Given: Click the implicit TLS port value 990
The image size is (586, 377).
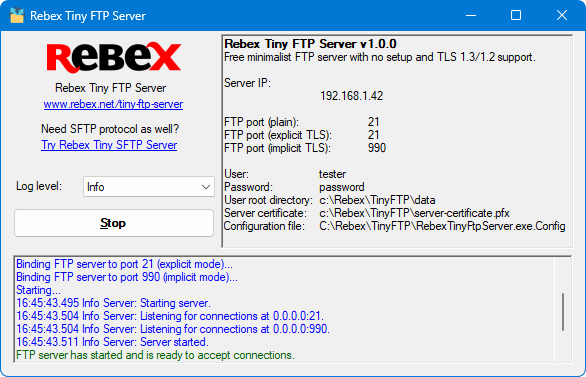Looking at the screenshot, I should coord(377,148).
